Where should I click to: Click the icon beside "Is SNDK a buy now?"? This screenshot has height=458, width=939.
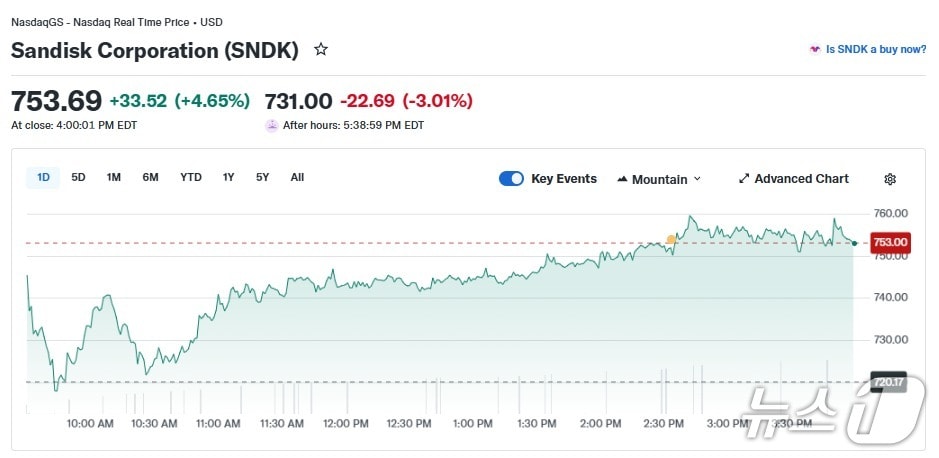pyautogui.click(x=815, y=49)
